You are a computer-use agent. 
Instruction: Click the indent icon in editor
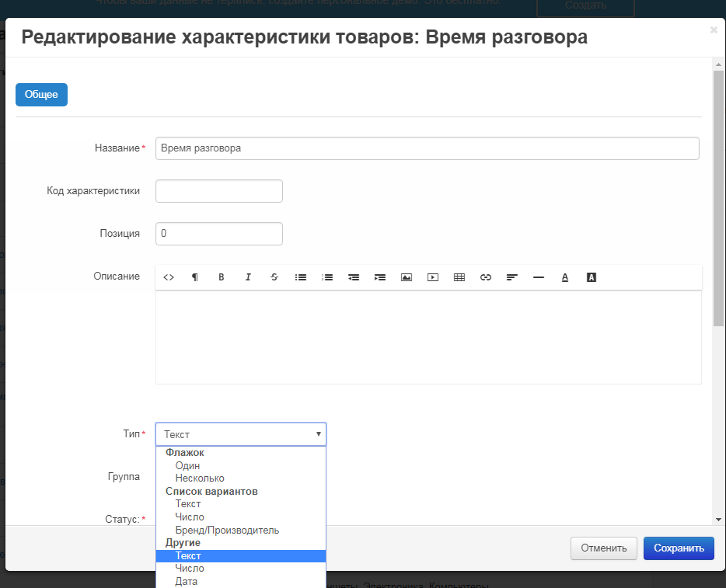[x=380, y=277]
